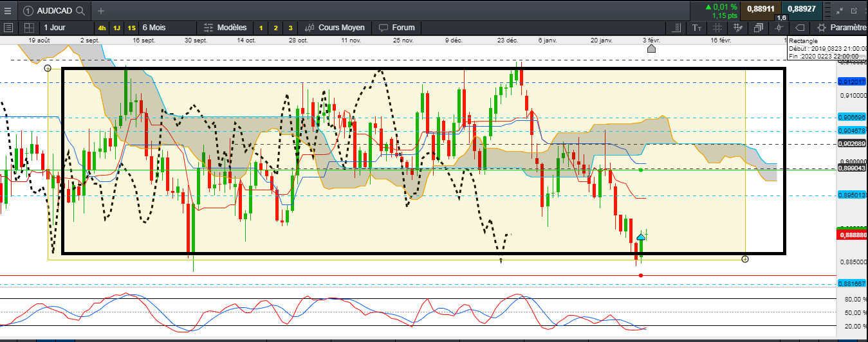Switch to 1J timeframe shortcut

(x=117, y=28)
